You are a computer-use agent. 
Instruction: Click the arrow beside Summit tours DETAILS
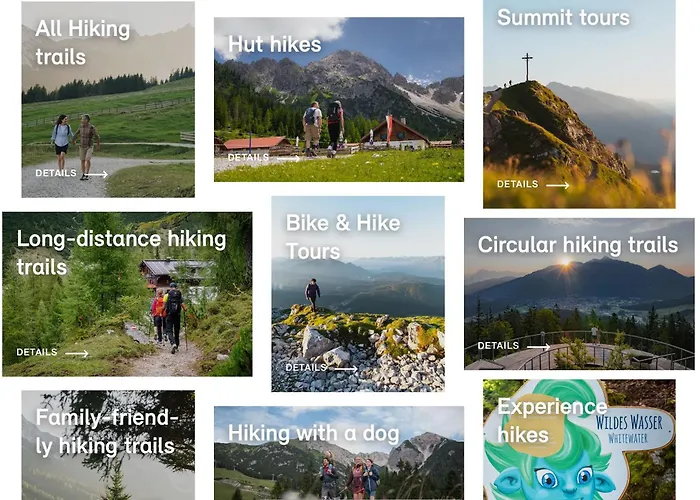click(x=558, y=185)
